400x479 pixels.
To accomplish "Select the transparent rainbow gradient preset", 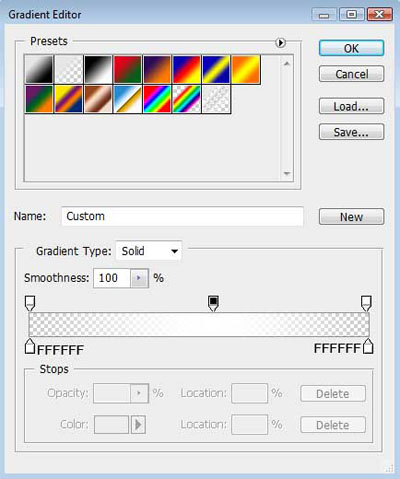I will coord(187,99).
